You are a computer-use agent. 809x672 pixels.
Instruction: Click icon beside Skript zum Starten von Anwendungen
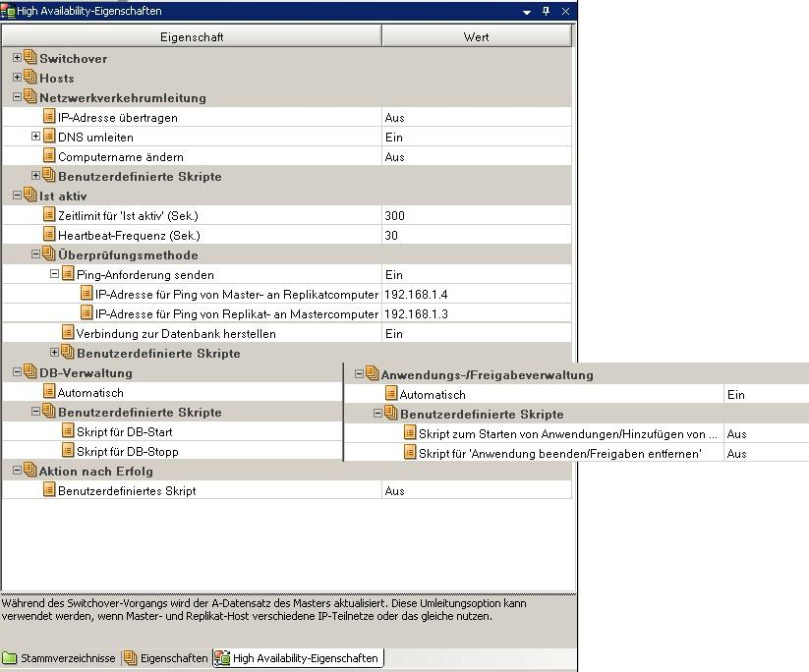410,432
